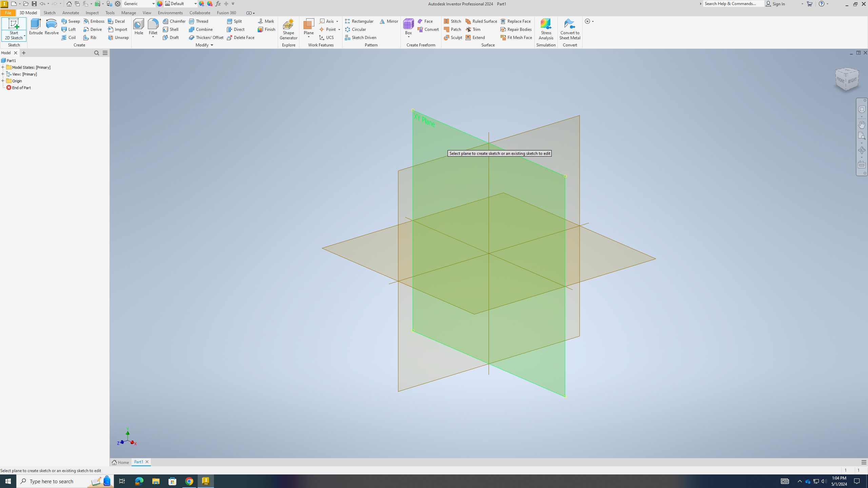Select Thicken/Offset tool
The height and width of the screenshot is (488, 868).
[x=206, y=37]
